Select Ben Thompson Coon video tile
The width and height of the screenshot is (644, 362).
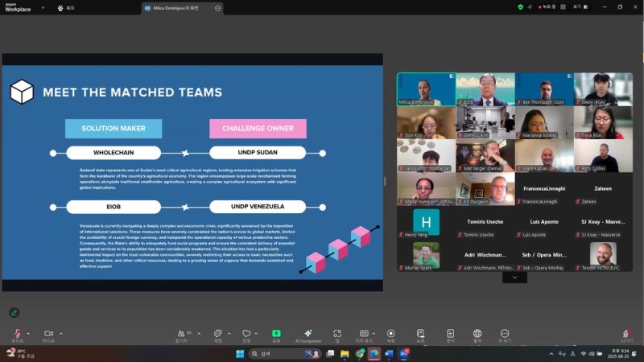point(544,89)
